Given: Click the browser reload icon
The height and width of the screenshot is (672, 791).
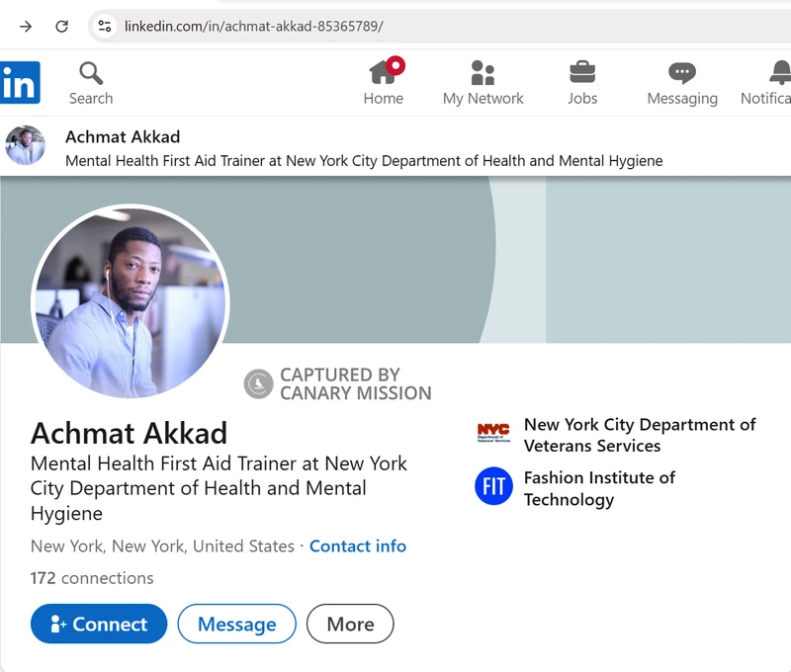Looking at the screenshot, I should point(61,27).
